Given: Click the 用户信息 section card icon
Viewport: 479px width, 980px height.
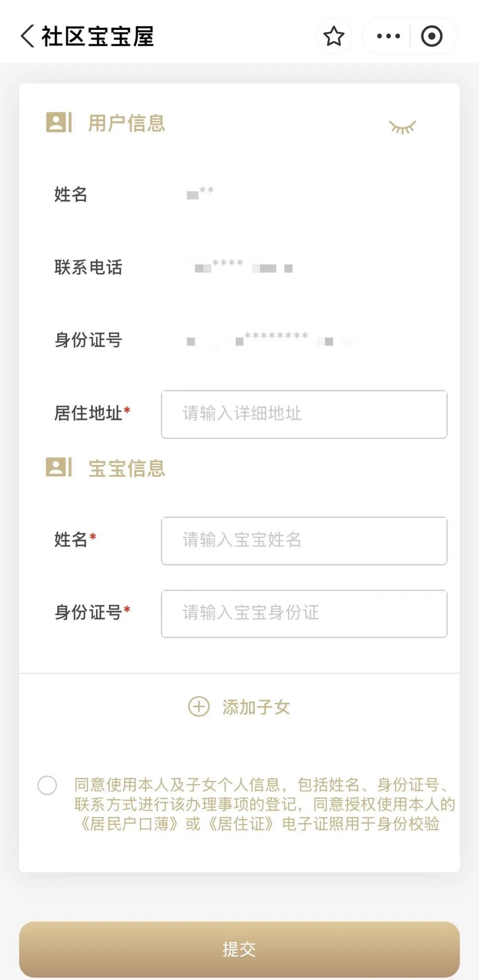Looking at the screenshot, I should tap(58, 123).
